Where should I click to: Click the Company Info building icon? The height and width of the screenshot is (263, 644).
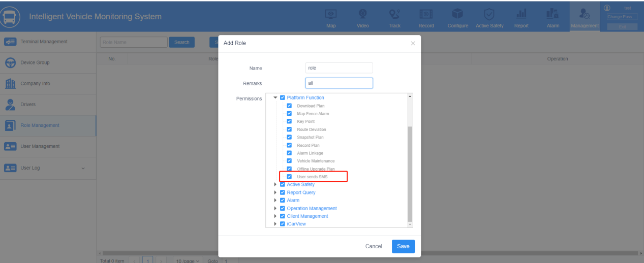[10, 83]
